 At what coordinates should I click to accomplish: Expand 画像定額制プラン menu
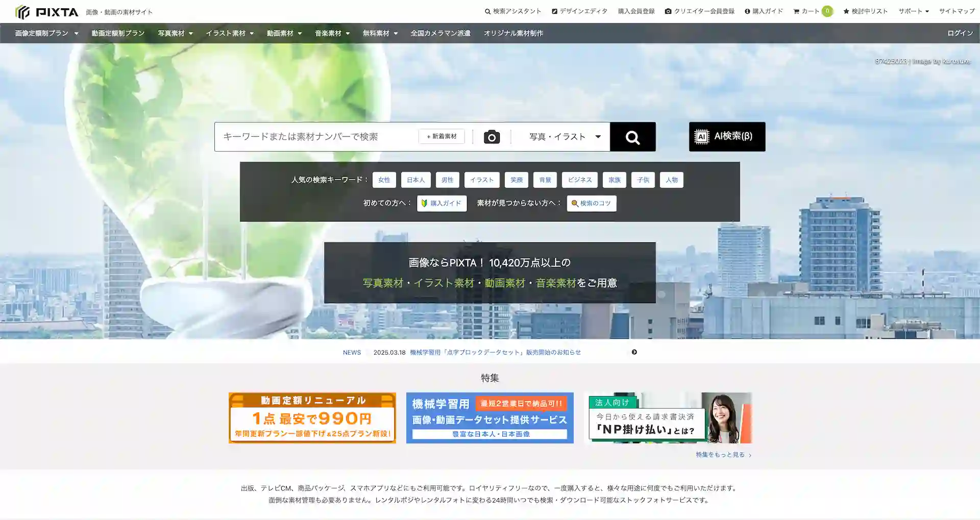[46, 33]
